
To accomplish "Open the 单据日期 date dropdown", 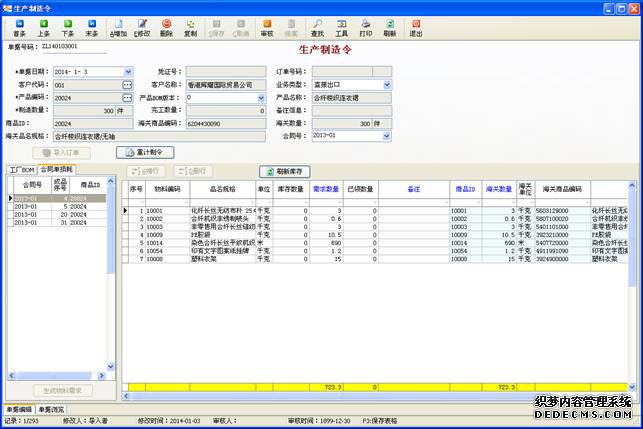I will coord(127,72).
